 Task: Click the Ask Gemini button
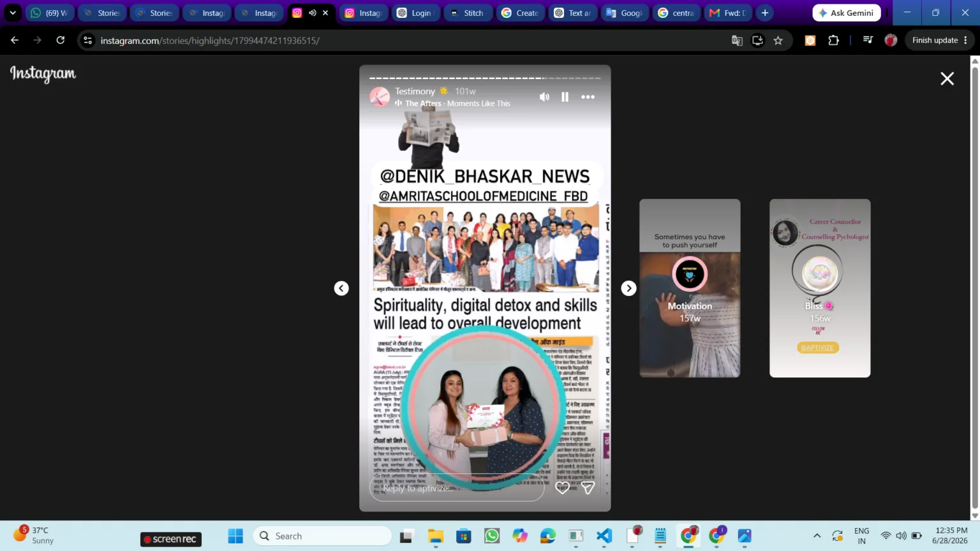click(x=846, y=13)
